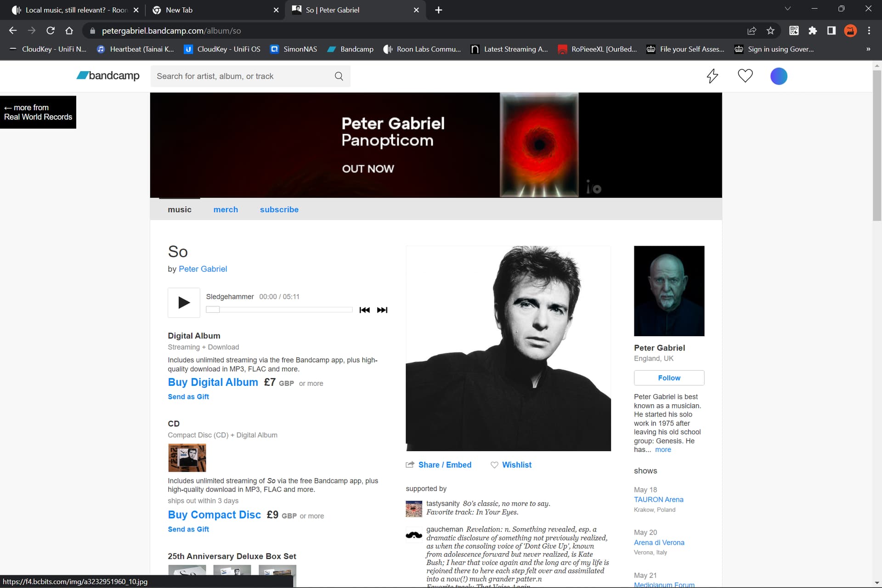This screenshot has width=882, height=588.
Task: Open the collection heart icon
Action: (x=745, y=76)
